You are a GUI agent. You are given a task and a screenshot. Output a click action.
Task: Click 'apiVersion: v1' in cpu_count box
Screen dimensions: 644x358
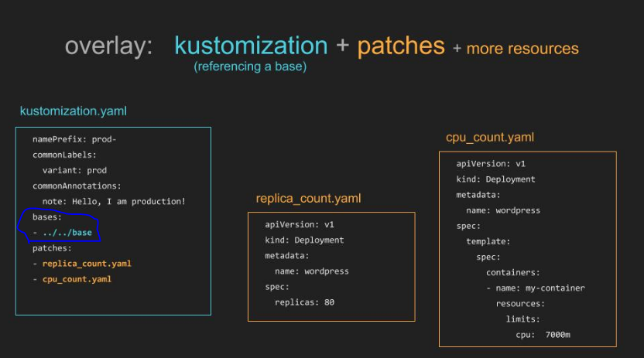click(x=491, y=164)
